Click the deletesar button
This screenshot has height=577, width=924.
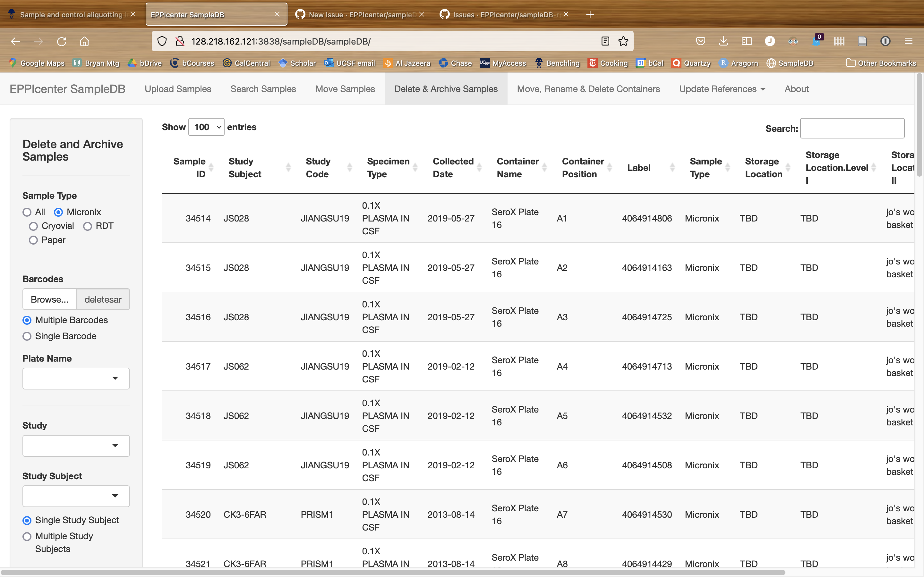pos(103,299)
